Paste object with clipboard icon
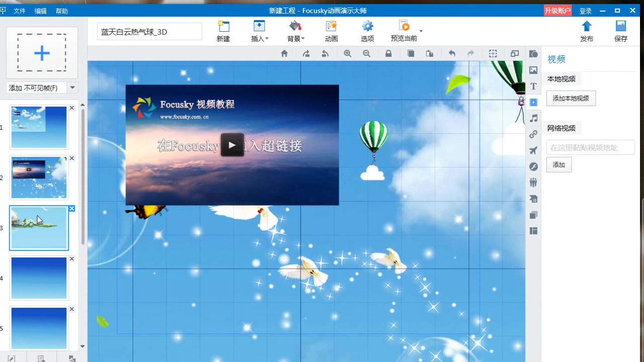The width and height of the screenshot is (644, 362). coord(429,54)
